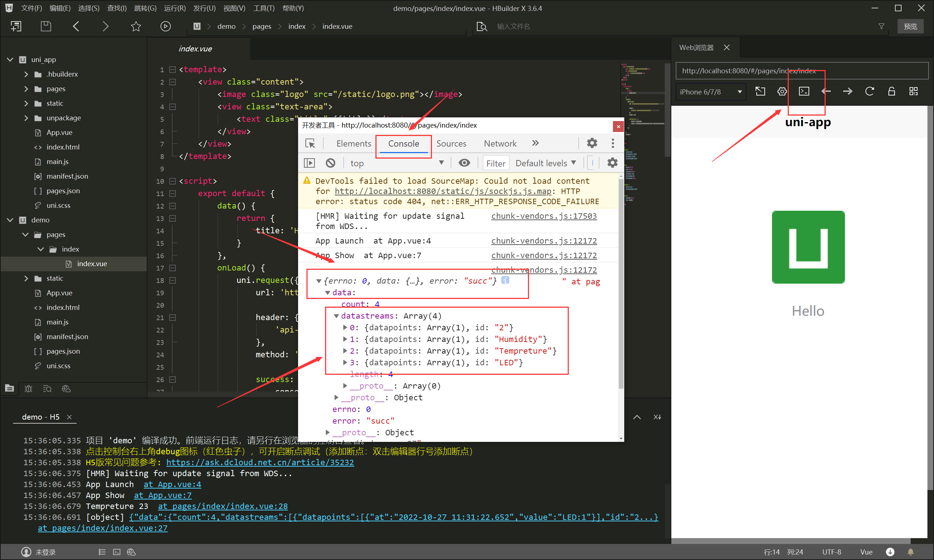
Task: Click the devtools inspect element icon
Action: point(310,143)
